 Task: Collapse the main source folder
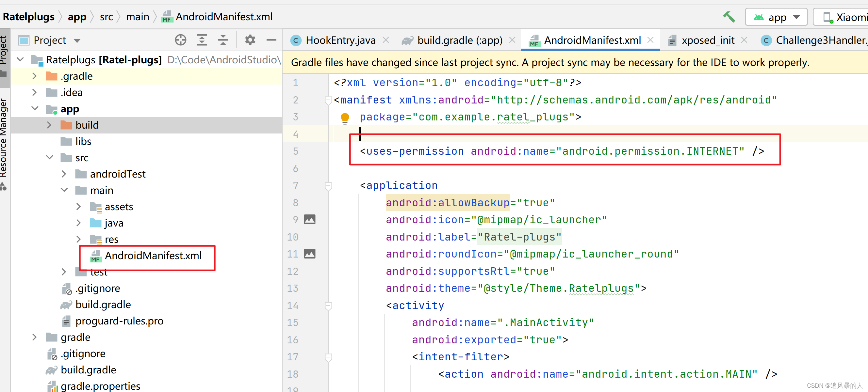point(64,190)
